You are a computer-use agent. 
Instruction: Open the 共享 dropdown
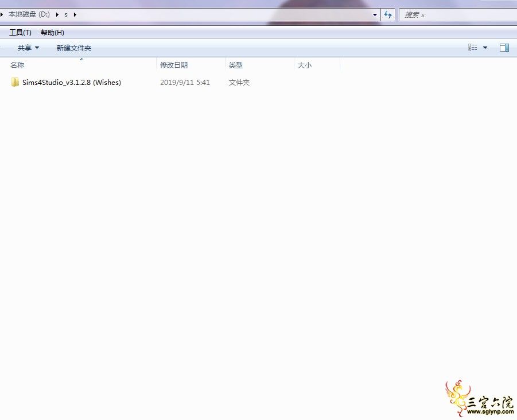coord(28,48)
